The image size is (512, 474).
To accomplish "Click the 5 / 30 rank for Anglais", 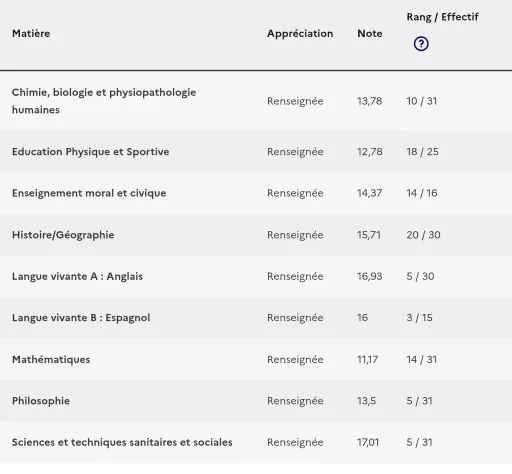I will (420, 276).
